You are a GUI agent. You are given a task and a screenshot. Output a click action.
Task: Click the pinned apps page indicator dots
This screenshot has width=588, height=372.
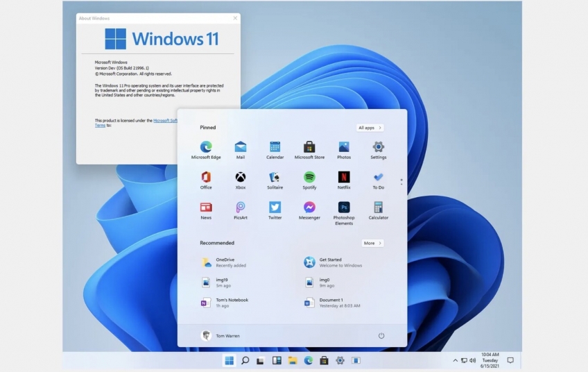tap(401, 182)
